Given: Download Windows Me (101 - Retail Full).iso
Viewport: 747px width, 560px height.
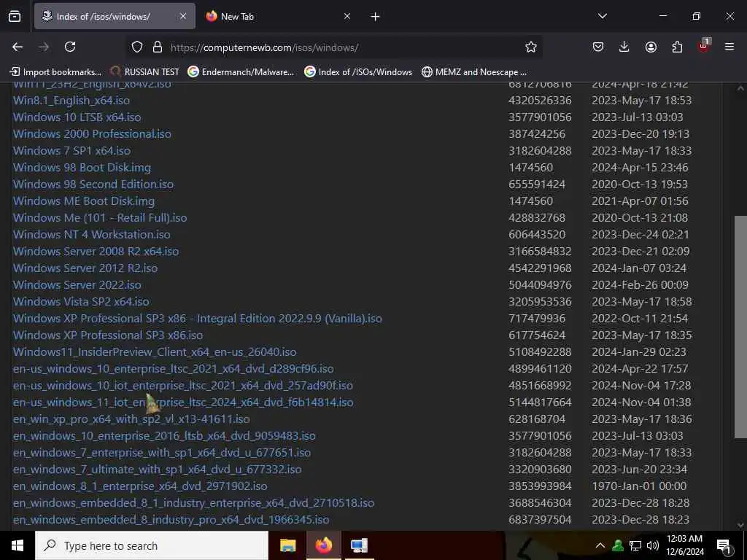Looking at the screenshot, I should (x=99, y=217).
